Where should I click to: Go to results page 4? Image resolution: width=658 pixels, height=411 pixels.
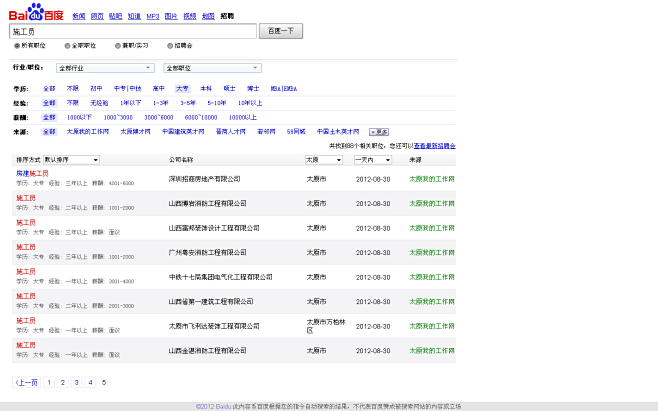(x=90, y=382)
